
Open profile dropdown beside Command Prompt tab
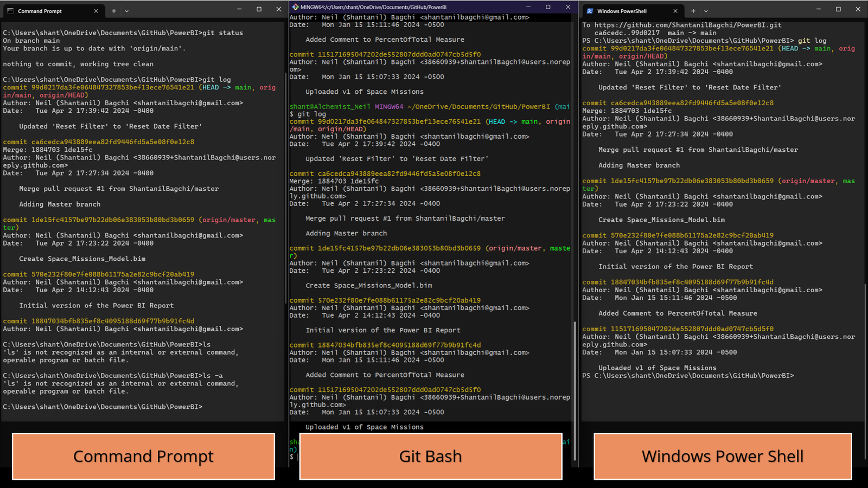tap(127, 11)
